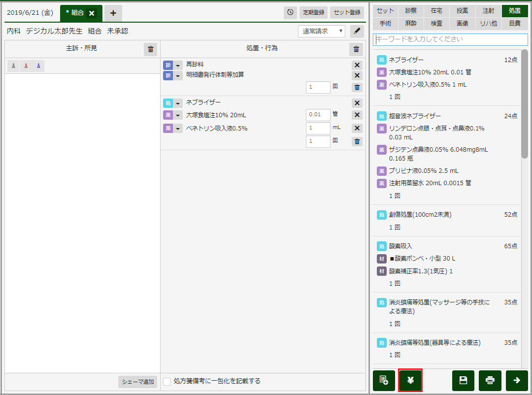Click the セット登録 button
This screenshot has height=395, width=532.
pos(347,12)
